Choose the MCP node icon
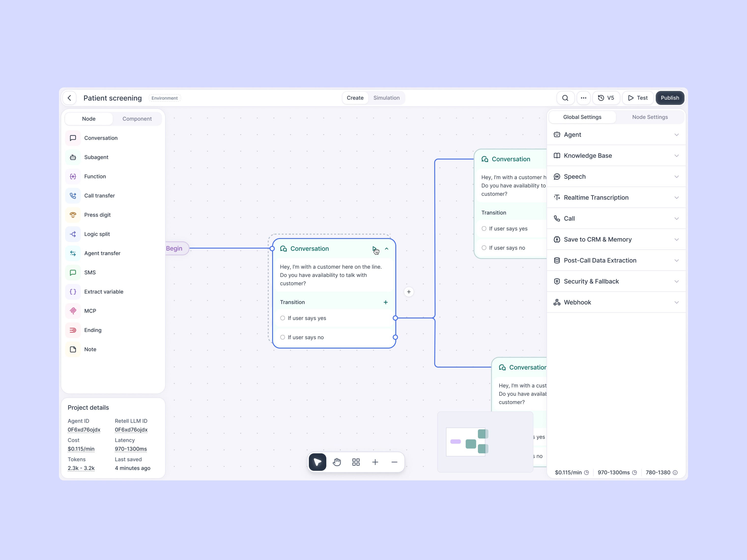Image resolution: width=747 pixels, height=560 pixels. pos(73,311)
